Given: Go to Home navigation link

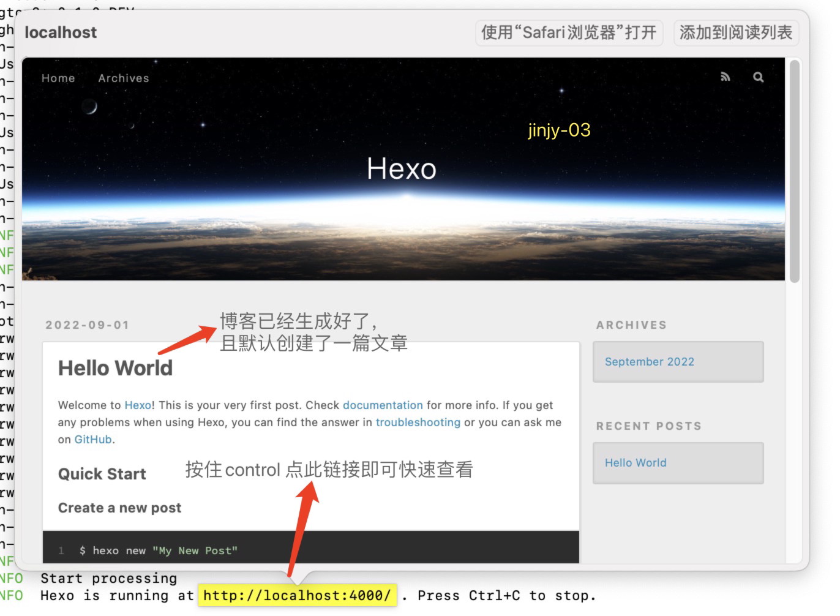Looking at the screenshot, I should point(58,78).
